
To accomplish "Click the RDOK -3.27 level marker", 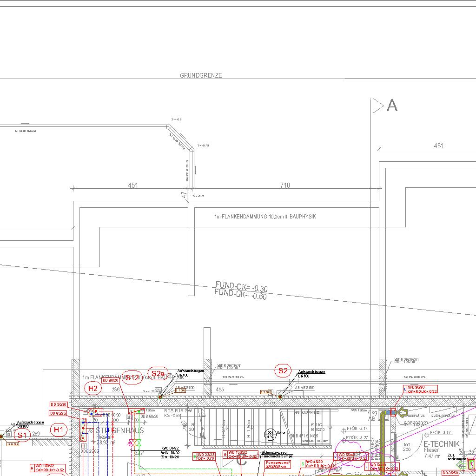I will point(357,437).
